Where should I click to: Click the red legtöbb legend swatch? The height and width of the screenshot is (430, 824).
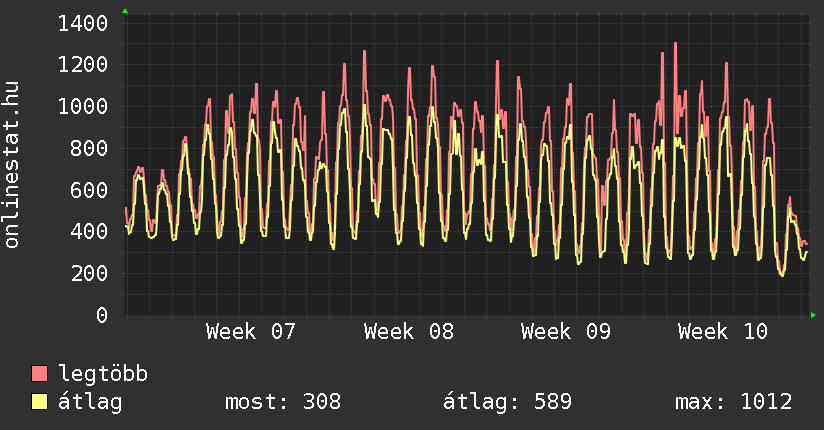coord(40,374)
